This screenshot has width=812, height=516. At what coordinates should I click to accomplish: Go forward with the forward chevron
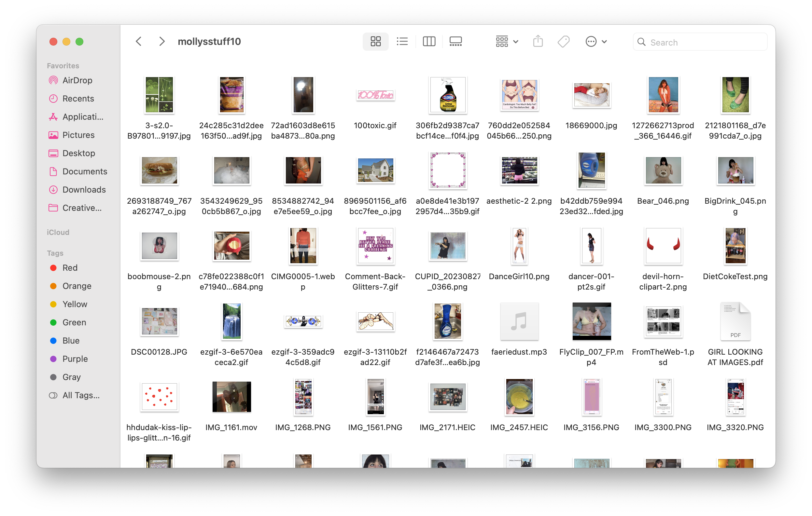(162, 41)
